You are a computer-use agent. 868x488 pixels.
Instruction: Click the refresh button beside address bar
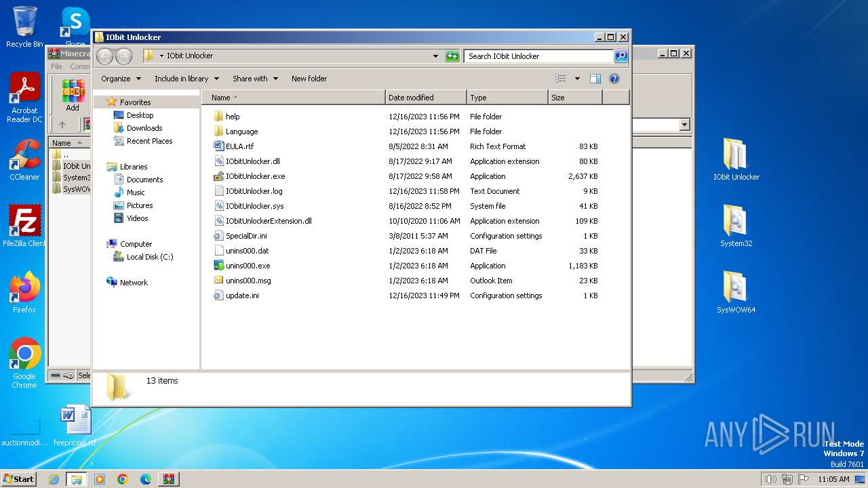point(452,56)
